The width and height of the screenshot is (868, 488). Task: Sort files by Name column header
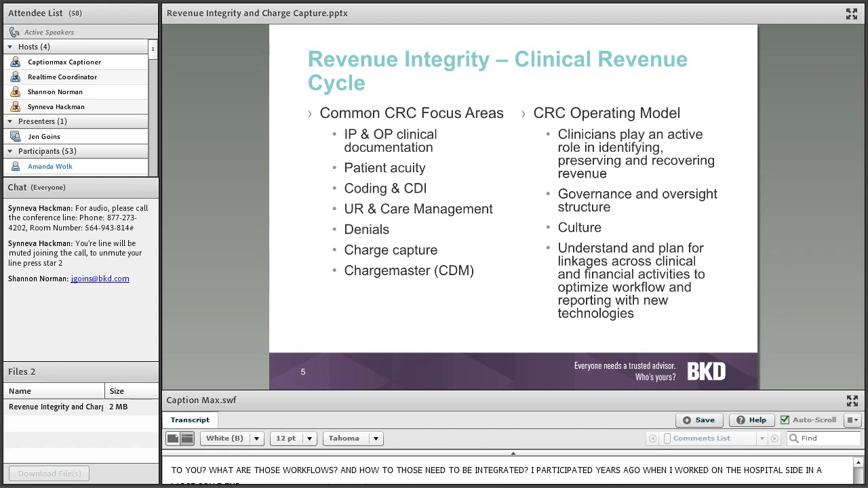click(54, 391)
